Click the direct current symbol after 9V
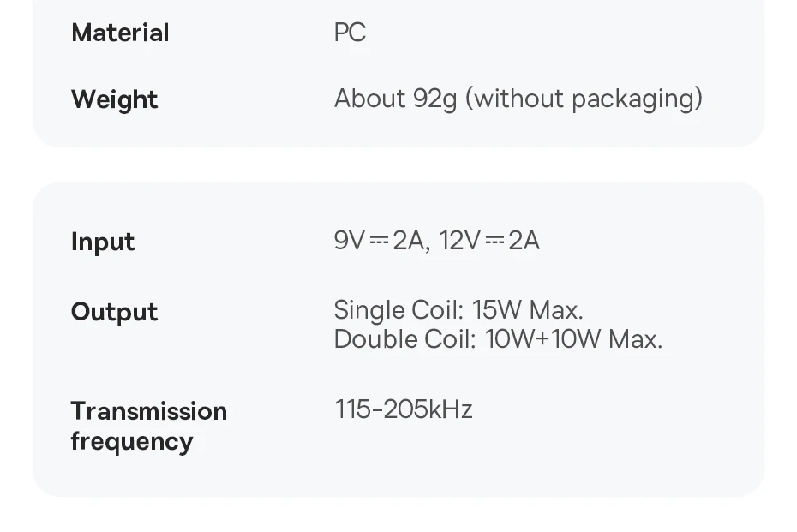The width and height of the screenshot is (797, 532). point(379,241)
